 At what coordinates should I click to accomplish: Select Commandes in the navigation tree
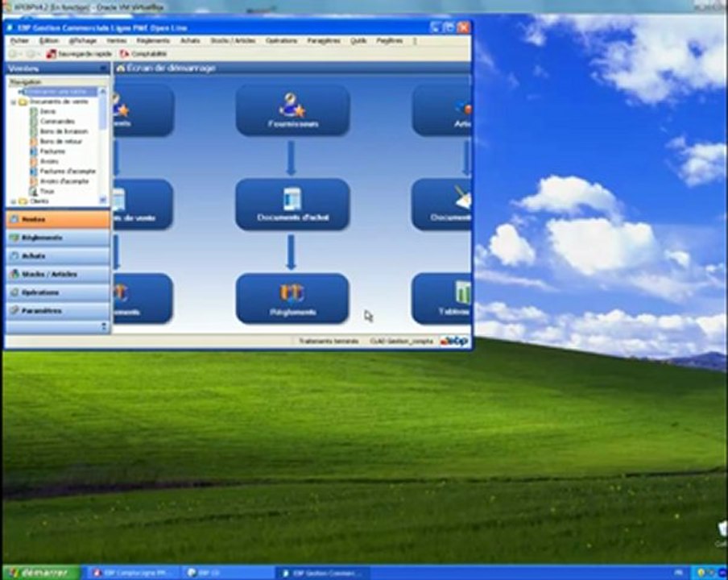coord(57,121)
